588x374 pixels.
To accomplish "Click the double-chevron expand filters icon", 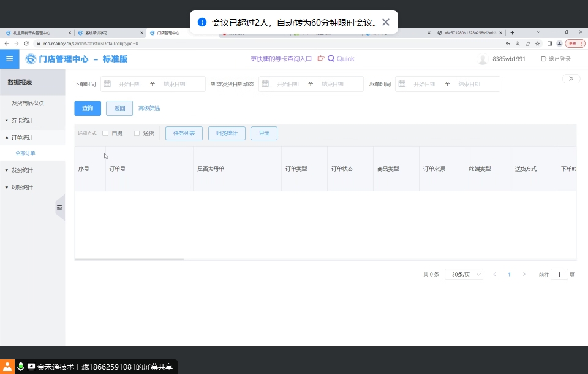I will 571,78.
